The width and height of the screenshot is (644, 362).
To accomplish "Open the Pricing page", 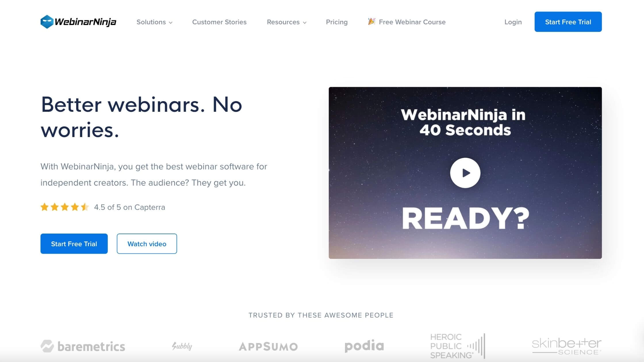I will [x=337, y=21].
